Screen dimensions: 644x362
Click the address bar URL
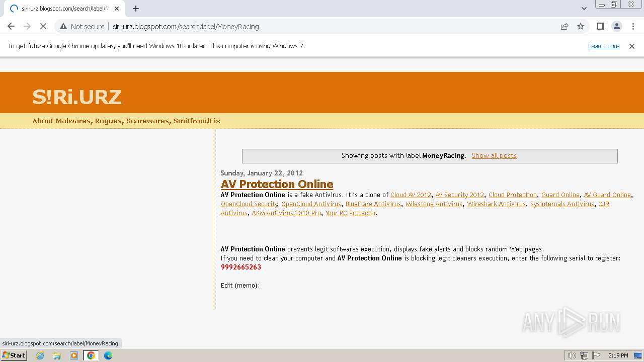tap(186, 26)
